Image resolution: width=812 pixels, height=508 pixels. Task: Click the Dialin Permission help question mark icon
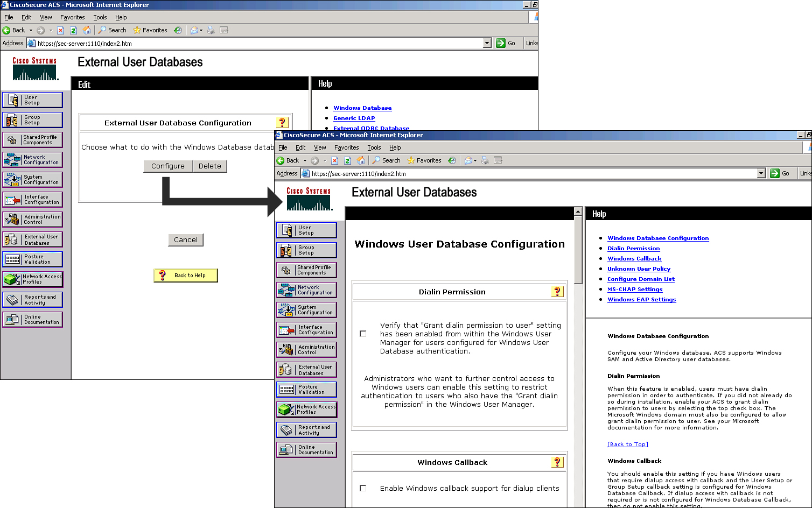(x=557, y=292)
